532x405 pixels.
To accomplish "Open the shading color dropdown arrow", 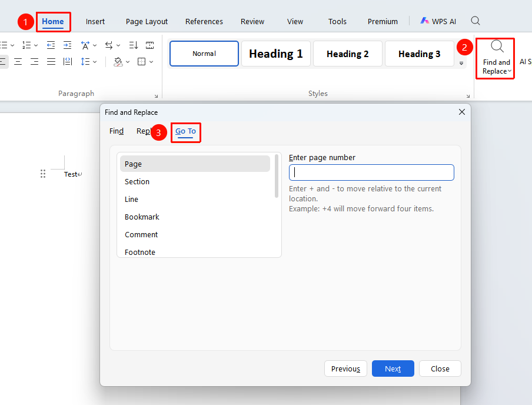I will point(128,62).
